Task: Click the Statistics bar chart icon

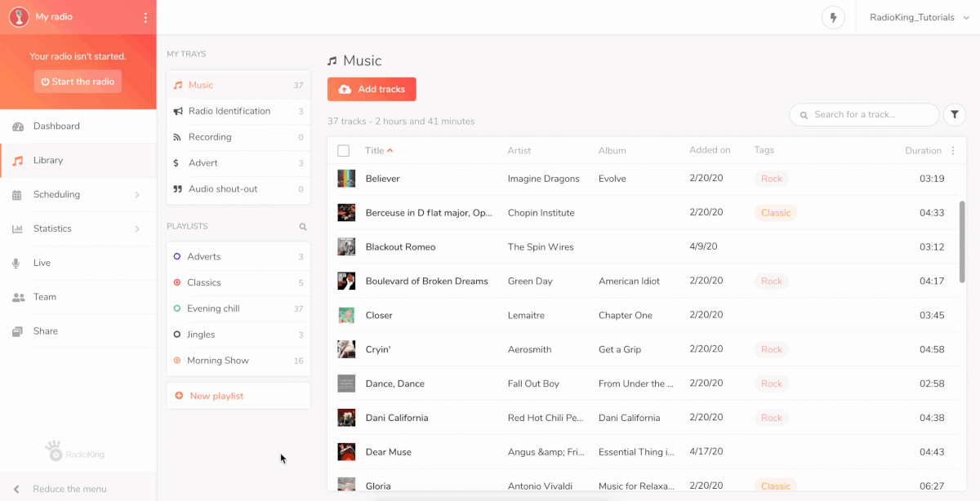Action: 18,229
